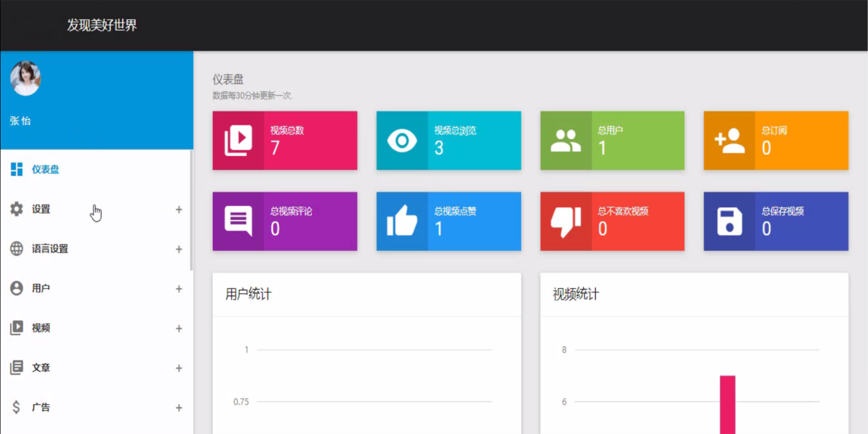Click the 张怡 profile avatar picture
868x434 pixels.
(x=25, y=79)
